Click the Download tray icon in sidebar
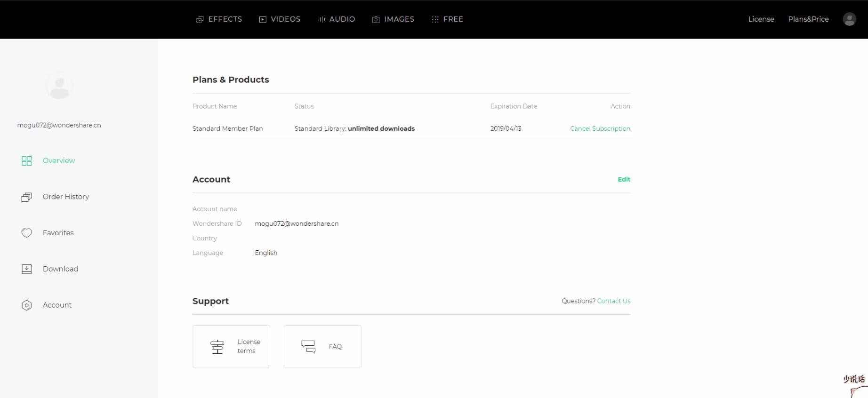Screen dimensions: 868x398 click(x=27, y=269)
